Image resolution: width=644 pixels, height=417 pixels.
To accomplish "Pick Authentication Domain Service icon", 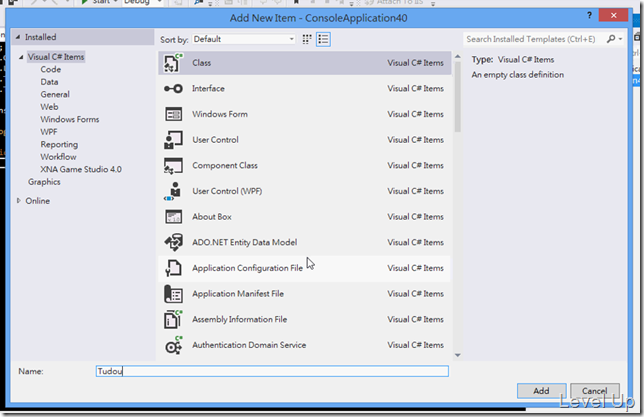I will [173, 345].
